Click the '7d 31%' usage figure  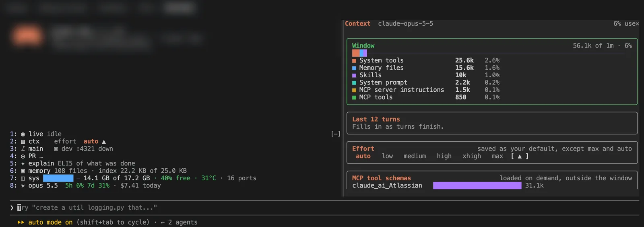(99, 186)
